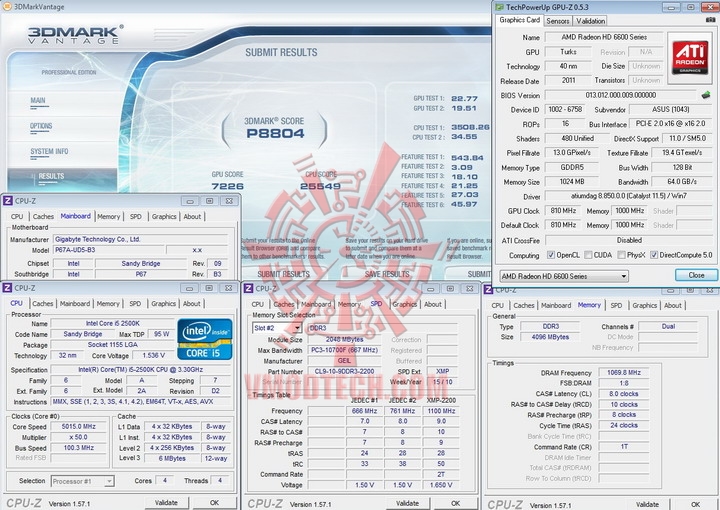Toggle the PhysX checkbox in GPU-Z
Screen dimensions: 720x510
[x=621, y=255]
